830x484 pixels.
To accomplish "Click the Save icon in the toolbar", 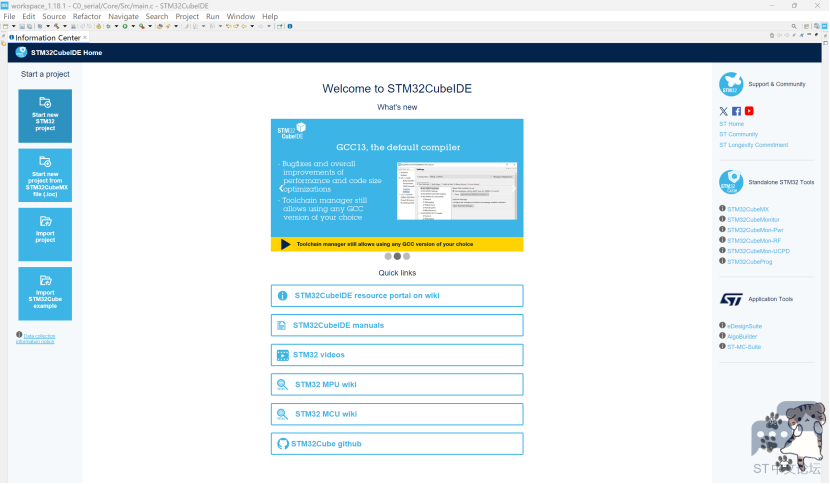I will click(22, 26).
